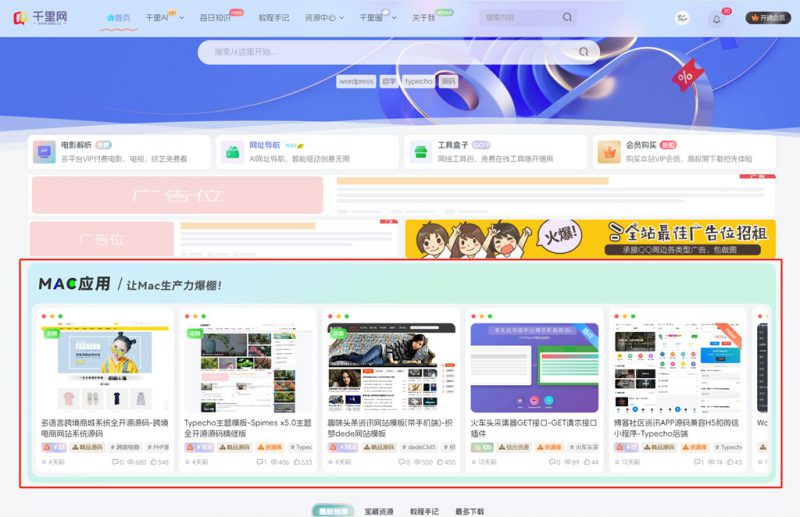
Task: Open the 首页 home tab
Action: point(118,18)
